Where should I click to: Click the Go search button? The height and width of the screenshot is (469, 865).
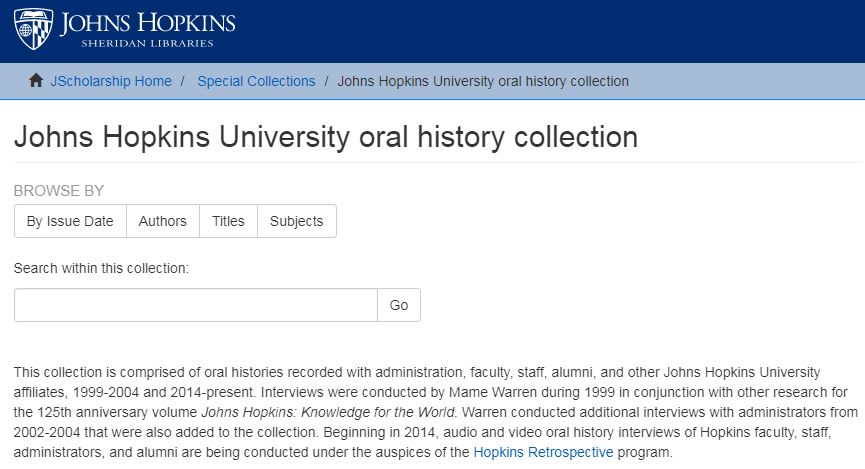coord(399,305)
